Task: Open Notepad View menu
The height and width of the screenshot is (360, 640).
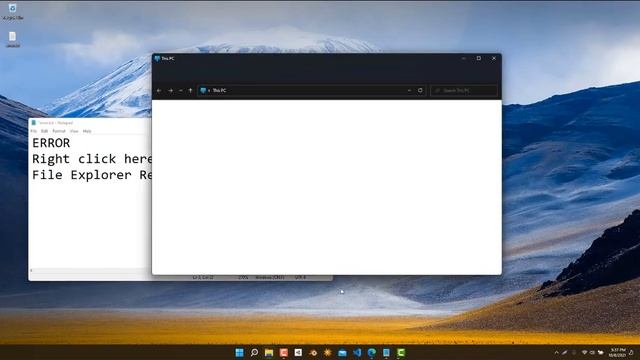Action: point(74,131)
